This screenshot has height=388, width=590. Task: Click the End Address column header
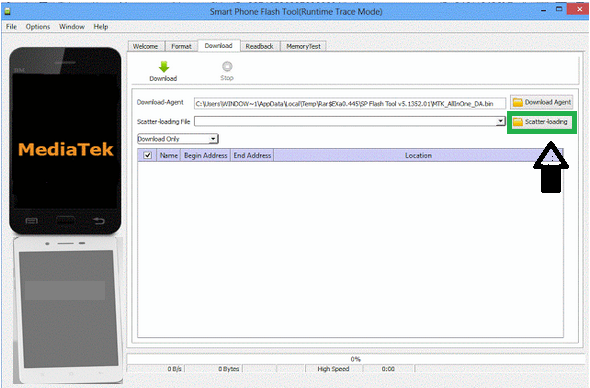pyautogui.click(x=252, y=155)
